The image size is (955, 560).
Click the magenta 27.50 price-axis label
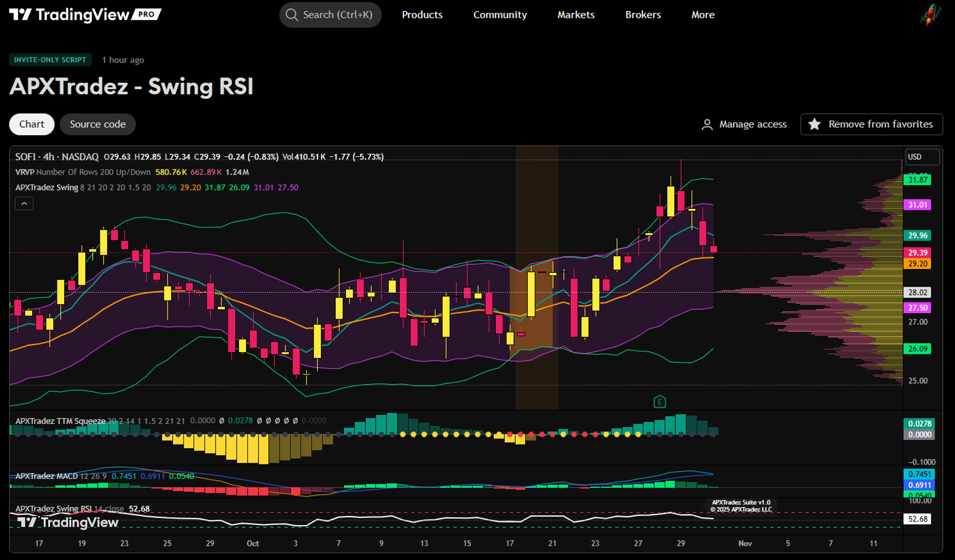[917, 308]
